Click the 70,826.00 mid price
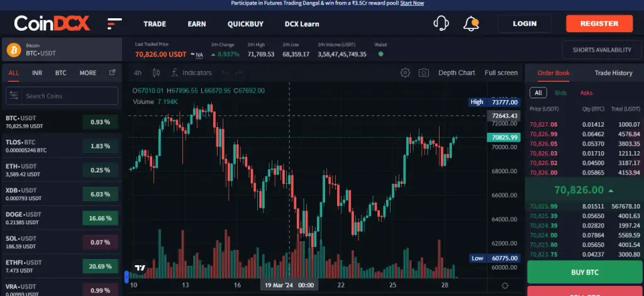The height and width of the screenshot is (296, 644). click(579, 190)
